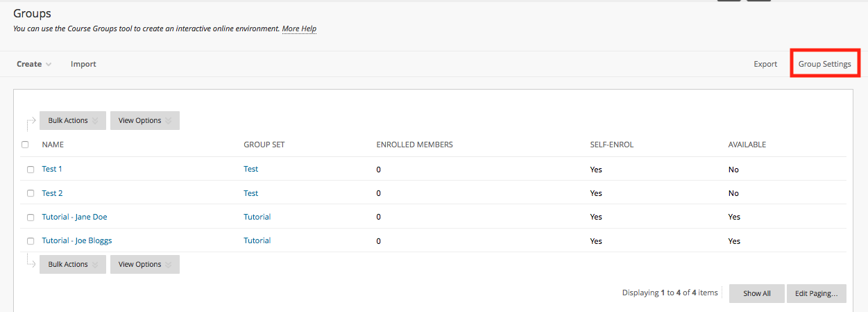Screen dimensions: 868x312
Task: Expand the top View Options dropdown
Action: [145, 120]
